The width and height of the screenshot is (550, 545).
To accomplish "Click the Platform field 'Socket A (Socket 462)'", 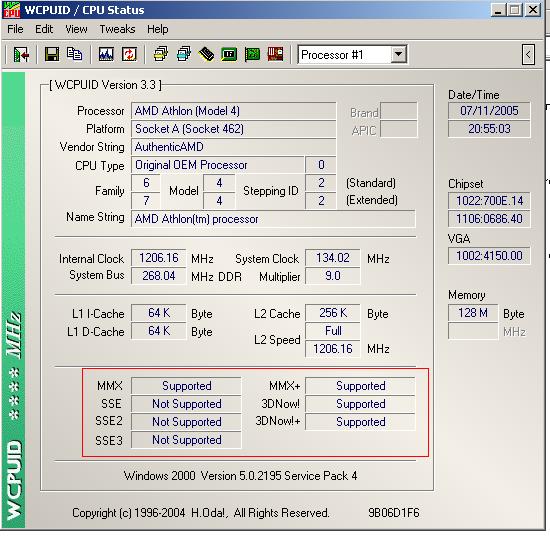I will point(234,129).
